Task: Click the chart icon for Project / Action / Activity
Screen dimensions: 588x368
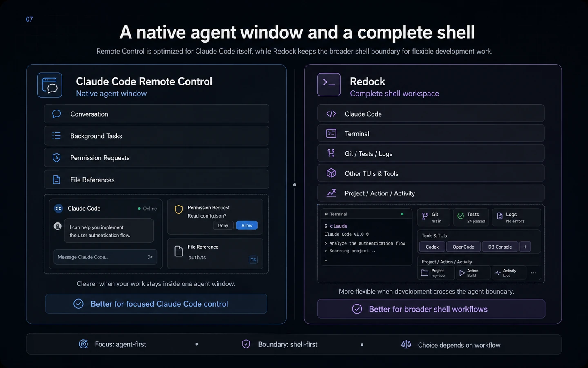Action: pyautogui.click(x=331, y=193)
